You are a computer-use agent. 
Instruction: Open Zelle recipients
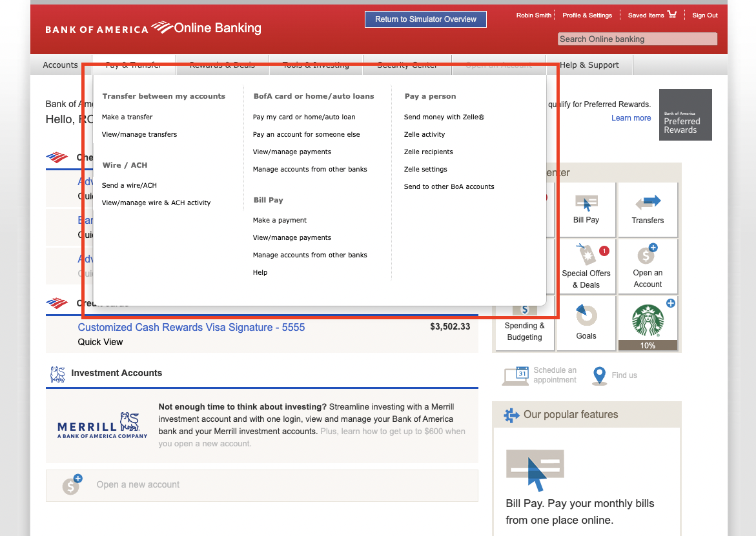tap(428, 152)
